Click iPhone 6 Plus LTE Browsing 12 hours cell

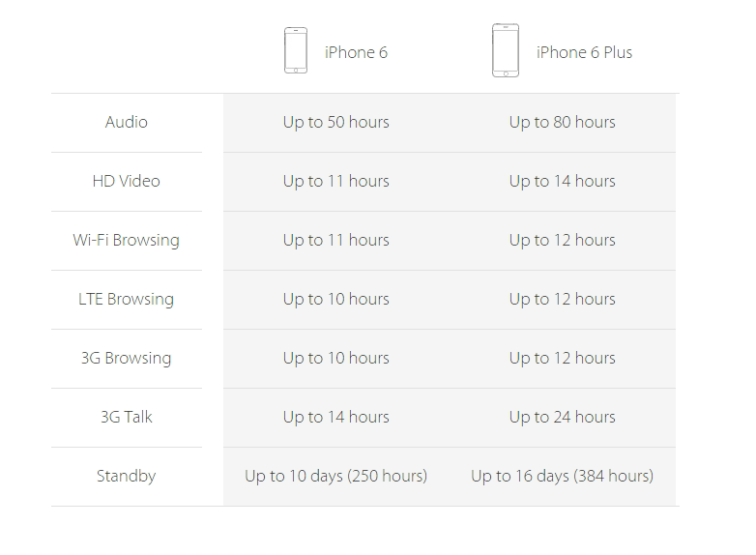pyautogui.click(x=563, y=299)
